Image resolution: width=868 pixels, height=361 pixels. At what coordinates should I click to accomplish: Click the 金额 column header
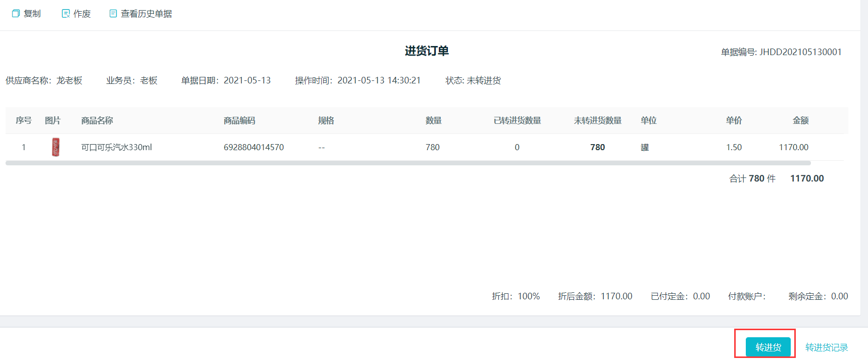[x=800, y=120]
